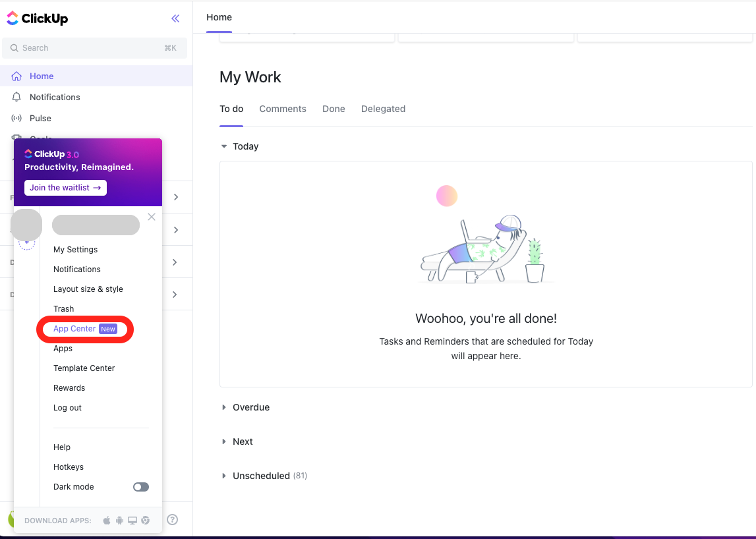Download the Android app from the footer
Screen dimensions: 756x539
(x=119, y=520)
